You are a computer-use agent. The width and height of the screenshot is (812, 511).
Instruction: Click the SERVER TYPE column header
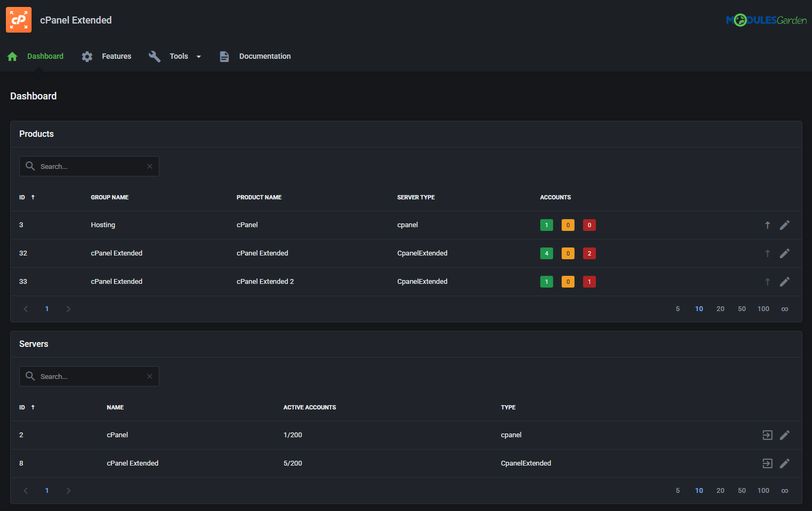416,197
